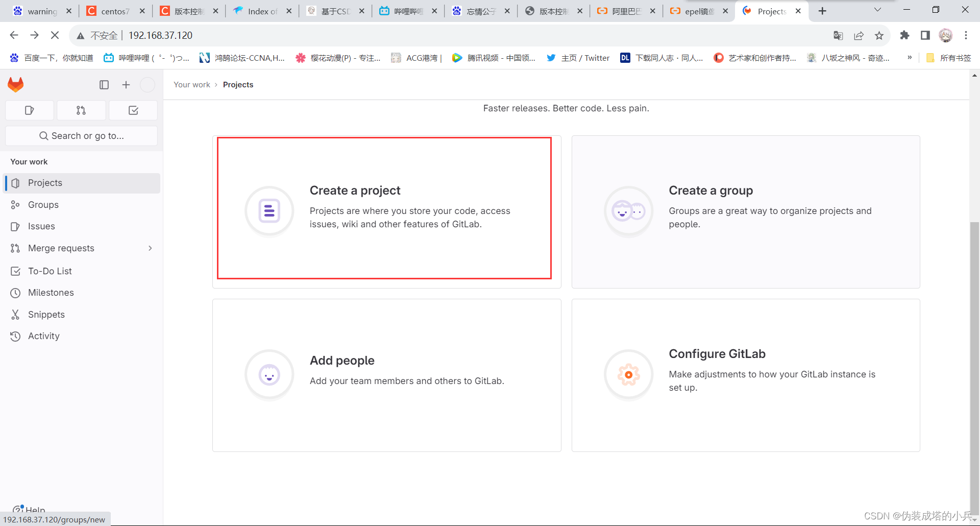Toggle the browser side panel icon

pyautogui.click(x=925, y=35)
